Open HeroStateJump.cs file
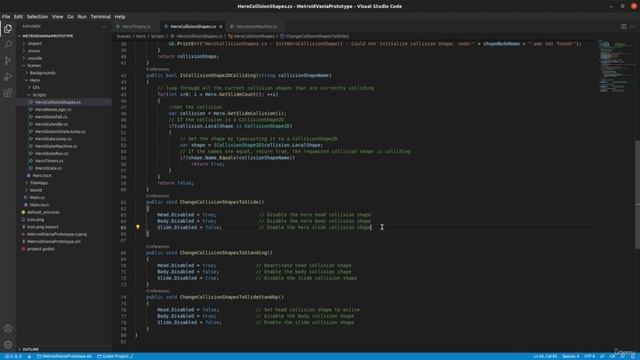This screenshot has width=640, height=360. point(53,139)
